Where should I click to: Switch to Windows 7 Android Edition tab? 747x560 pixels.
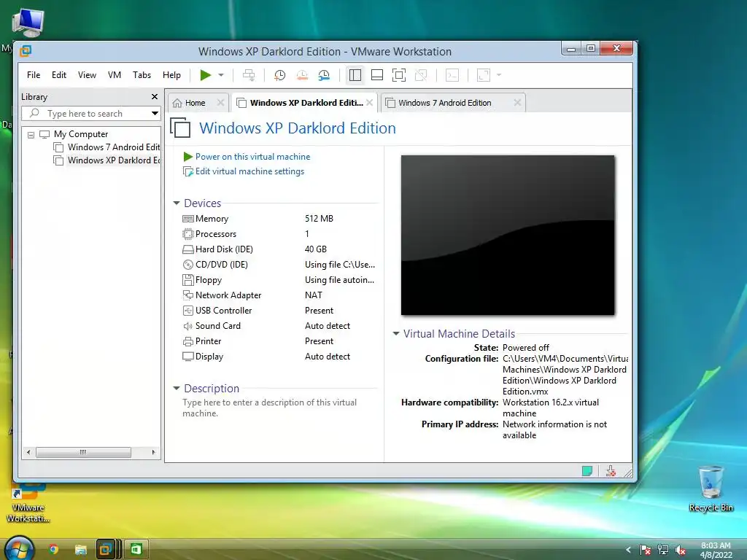pyautogui.click(x=444, y=103)
